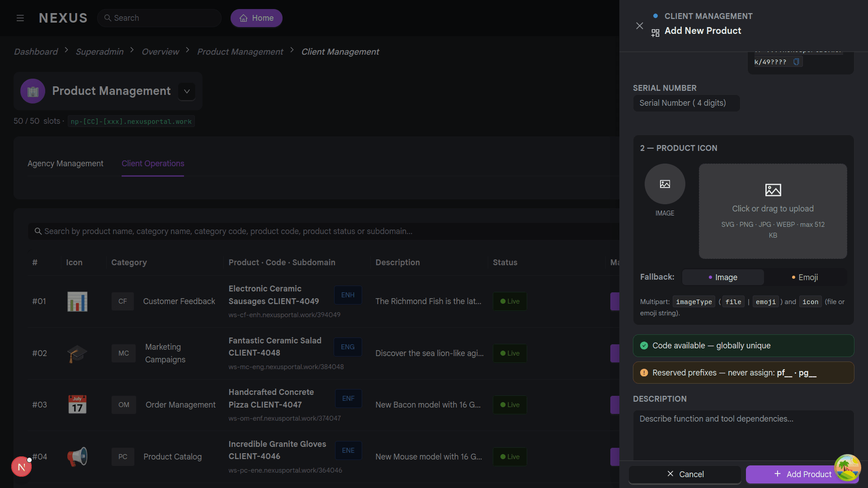Go to Dashboard in the breadcrumb
868x488 pixels.
pos(36,52)
